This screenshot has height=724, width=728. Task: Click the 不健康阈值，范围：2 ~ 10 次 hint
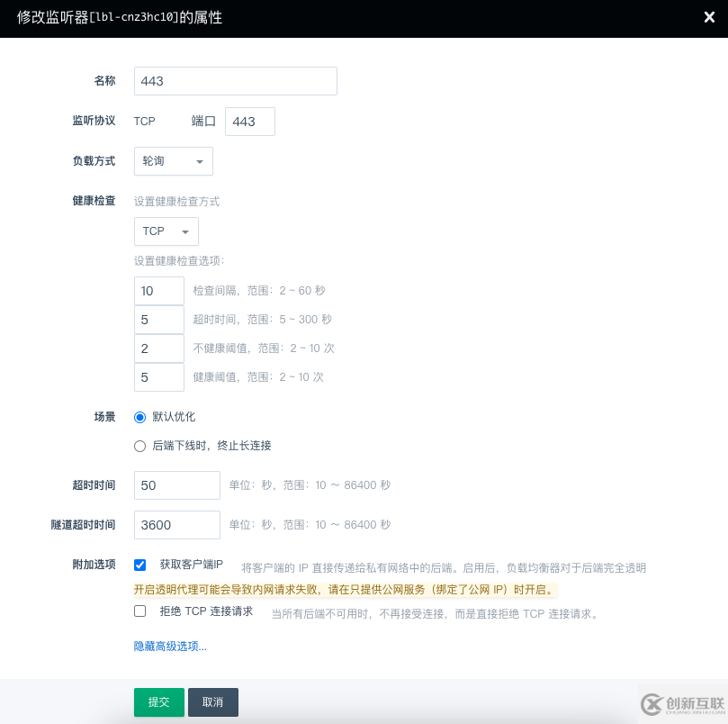(x=264, y=348)
